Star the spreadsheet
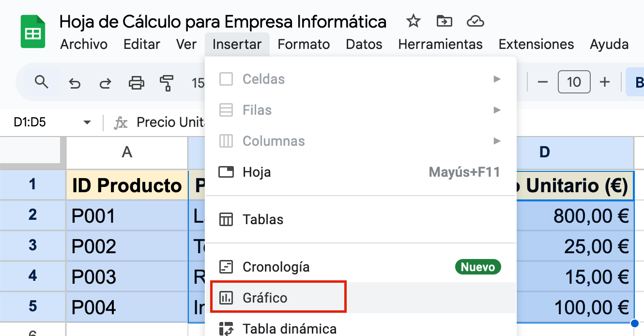Screen dimensions: 644x336 coord(413,21)
